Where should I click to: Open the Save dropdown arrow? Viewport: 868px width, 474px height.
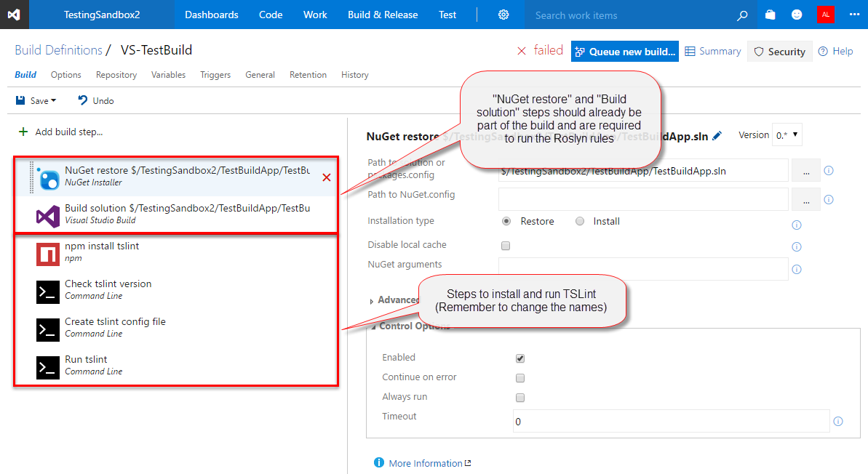[53, 101]
